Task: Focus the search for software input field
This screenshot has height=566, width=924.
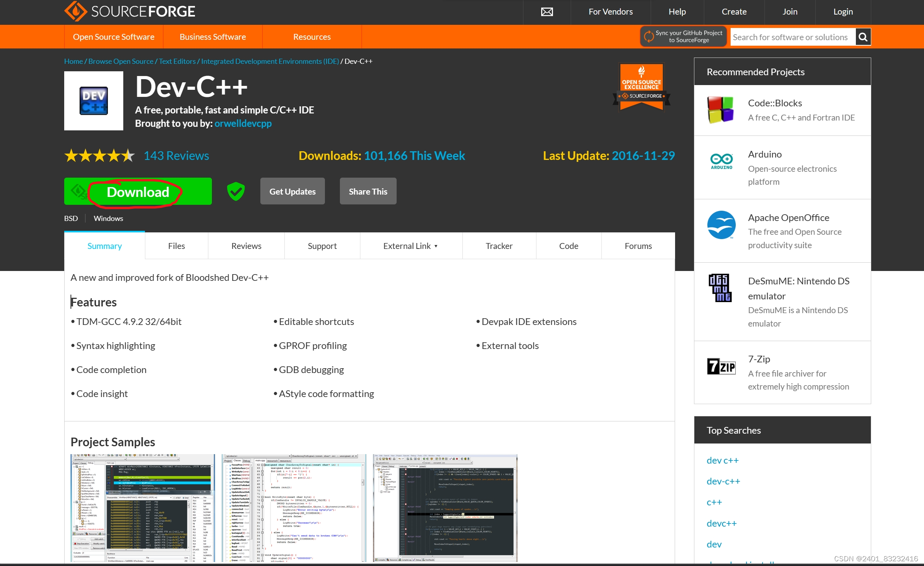Action: tap(792, 37)
